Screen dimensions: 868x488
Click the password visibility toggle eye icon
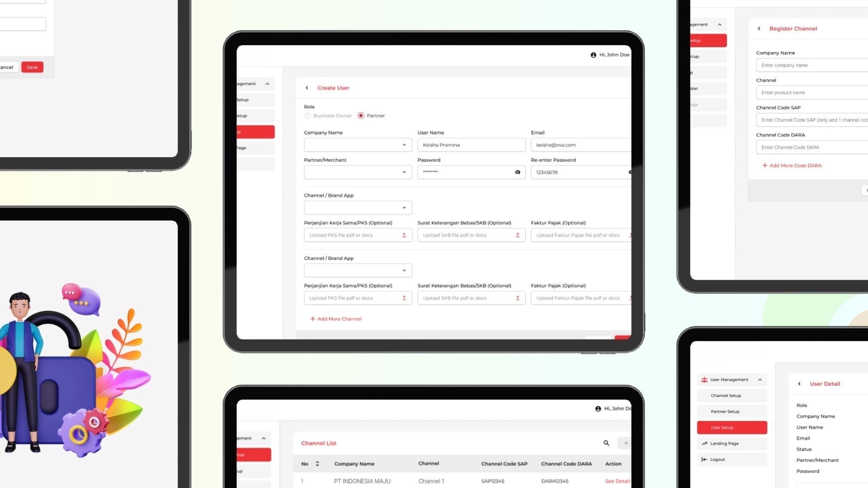[517, 172]
